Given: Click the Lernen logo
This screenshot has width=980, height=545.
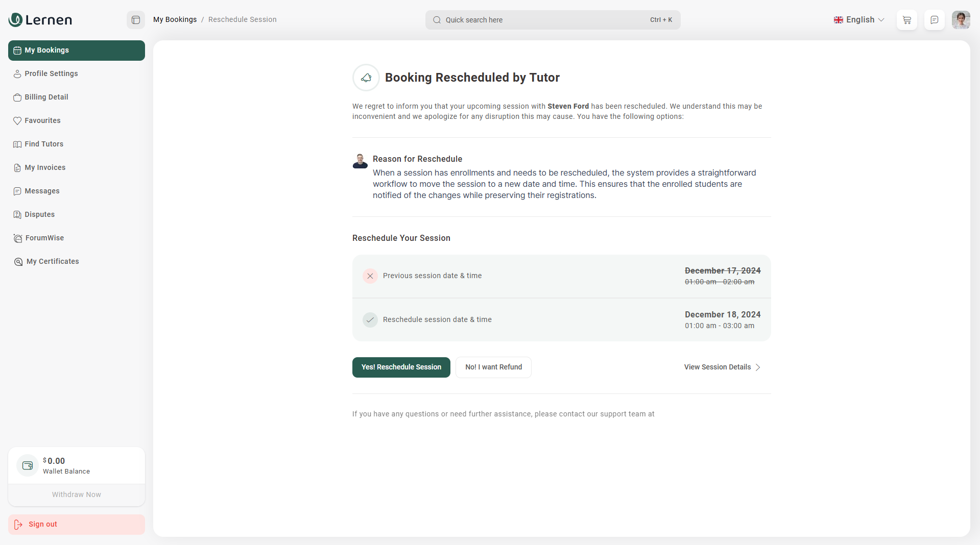Looking at the screenshot, I should coord(40,20).
